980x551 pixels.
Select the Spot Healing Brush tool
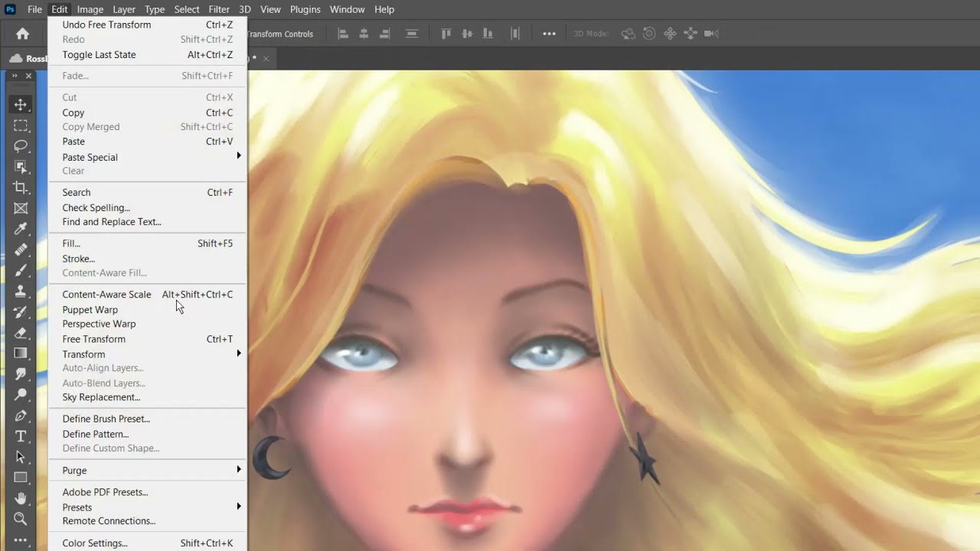coord(21,249)
